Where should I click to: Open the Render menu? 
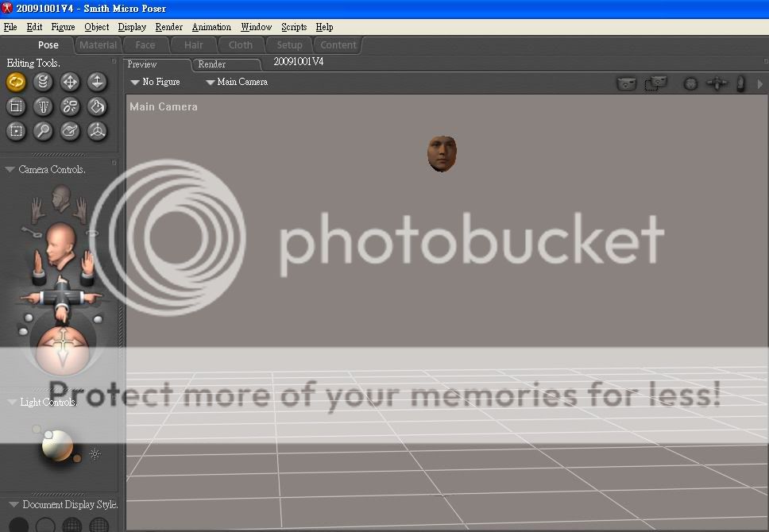(168, 27)
